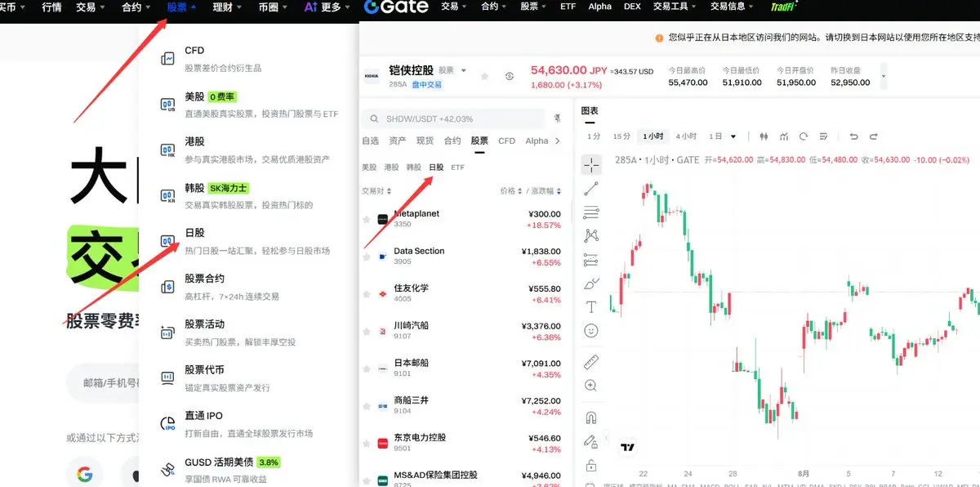
Task: Select the crosshair cursor tool in chart toolbar
Action: pyautogui.click(x=591, y=165)
